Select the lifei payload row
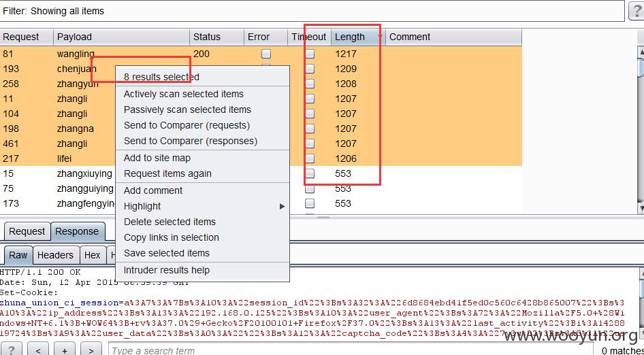644x355 pixels. coord(261,158)
